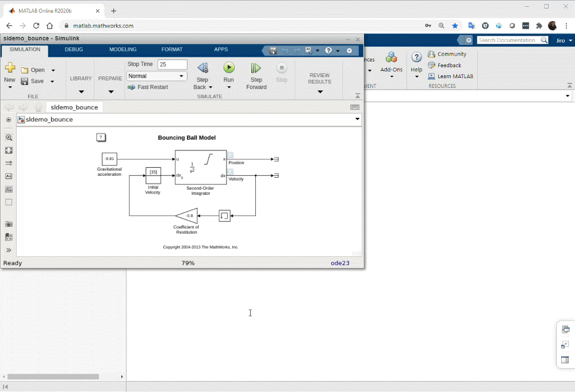Click the Step Back icon
Viewport: 575px width, 392px height.
pos(202,68)
